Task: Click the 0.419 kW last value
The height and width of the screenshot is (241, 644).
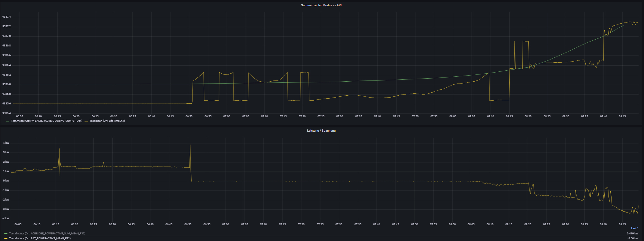Action: point(632,234)
